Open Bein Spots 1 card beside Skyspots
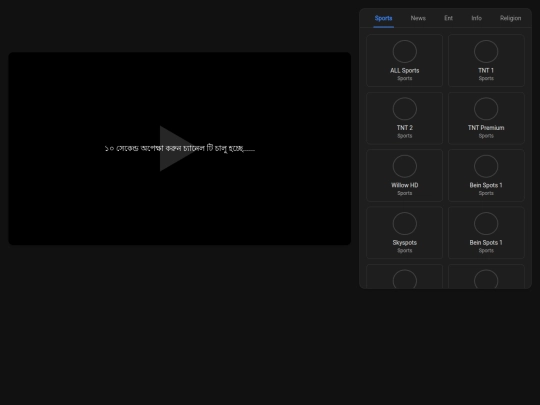 coord(486,233)
